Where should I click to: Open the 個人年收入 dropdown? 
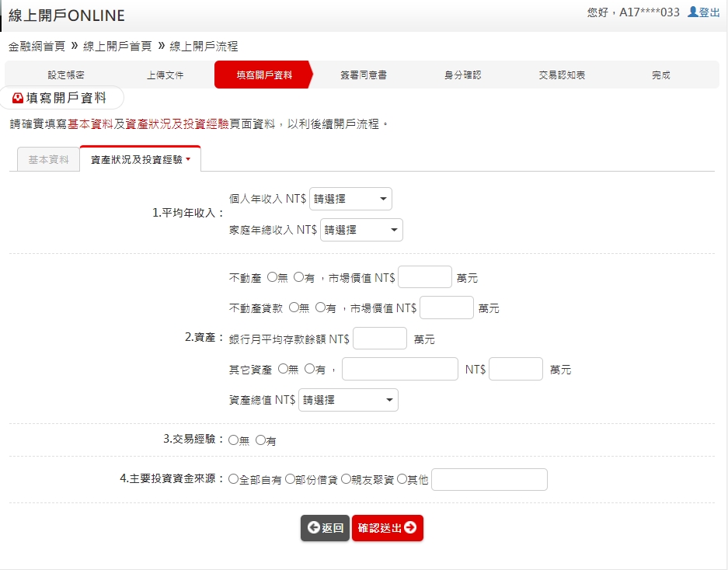350,199
